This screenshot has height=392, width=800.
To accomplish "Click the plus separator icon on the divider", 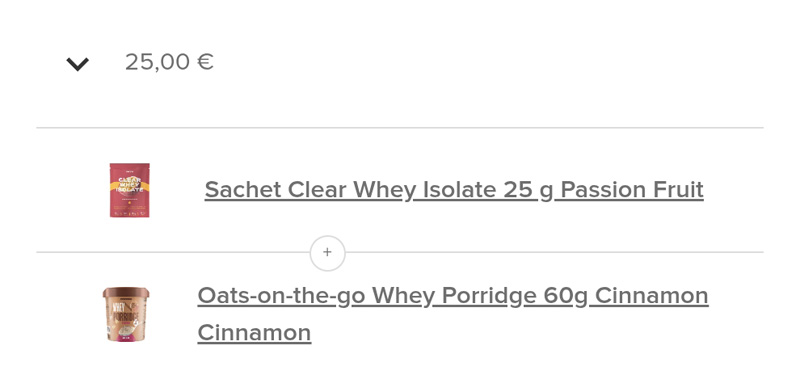I will (x=328, y=253).
